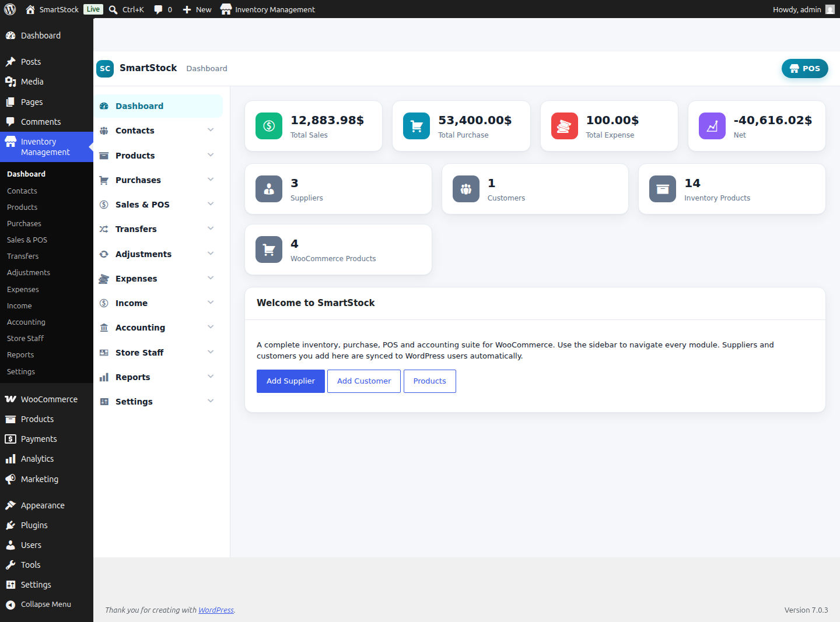Click the Analytics bar chart icon

click(x=10, y=459)
